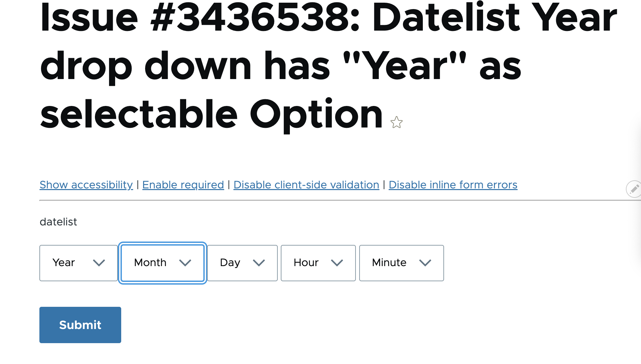641x364 pixels.
Task: Expand the focused Month dropdown
Action: pyautogui.click(x=155, y=263)
